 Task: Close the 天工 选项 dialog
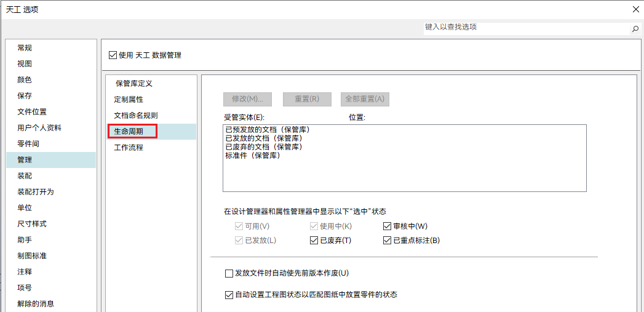tap(635, 9)
